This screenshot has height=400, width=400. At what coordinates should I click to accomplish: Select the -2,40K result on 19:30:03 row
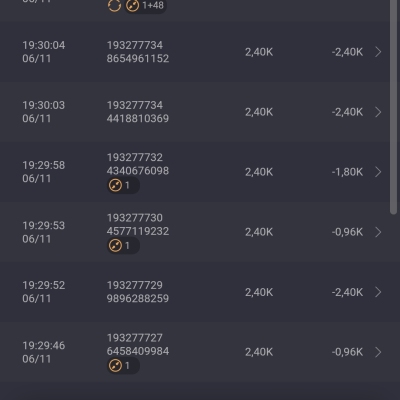pyautogui.click(x=347, y=112)
